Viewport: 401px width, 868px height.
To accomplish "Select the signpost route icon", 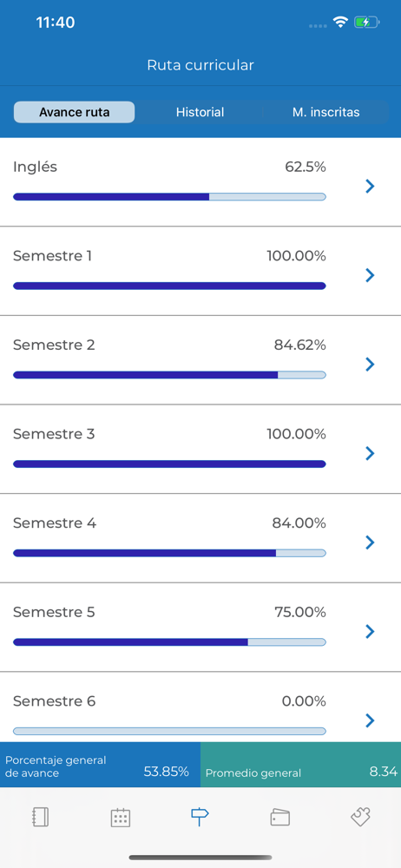I will pyautogui.click(x=200, y=817).
